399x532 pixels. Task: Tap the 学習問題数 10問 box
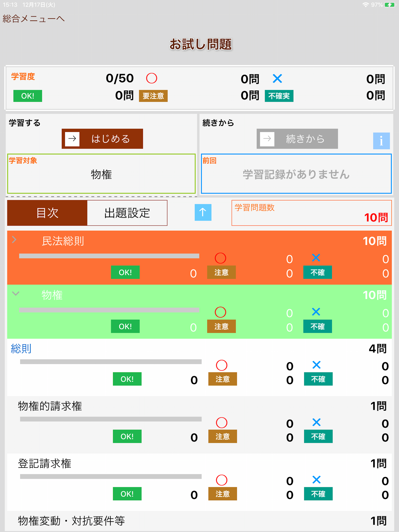(x=311, y=213)
